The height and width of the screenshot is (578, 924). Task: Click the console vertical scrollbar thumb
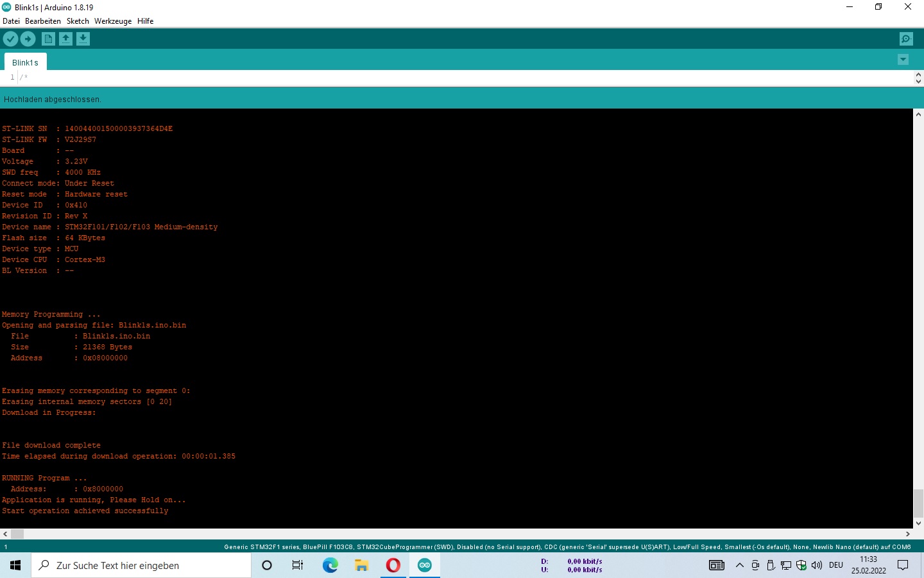[918, 503]
